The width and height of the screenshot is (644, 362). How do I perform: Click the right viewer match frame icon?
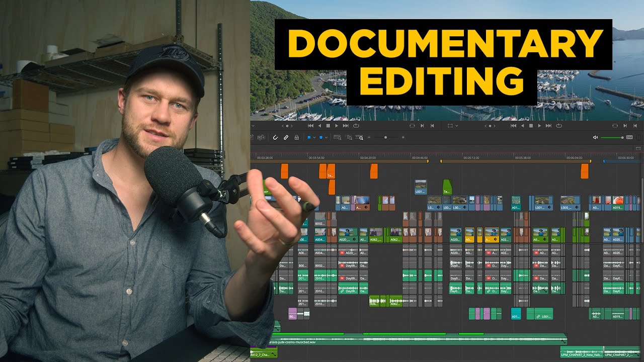tap(615, 126)
